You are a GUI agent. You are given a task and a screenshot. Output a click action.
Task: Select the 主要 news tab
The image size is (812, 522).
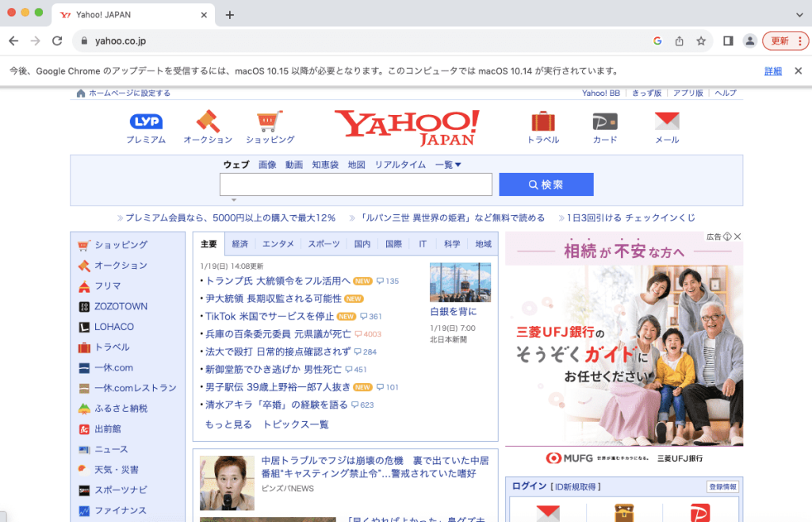pyautogui.click(x=209, y=244)
